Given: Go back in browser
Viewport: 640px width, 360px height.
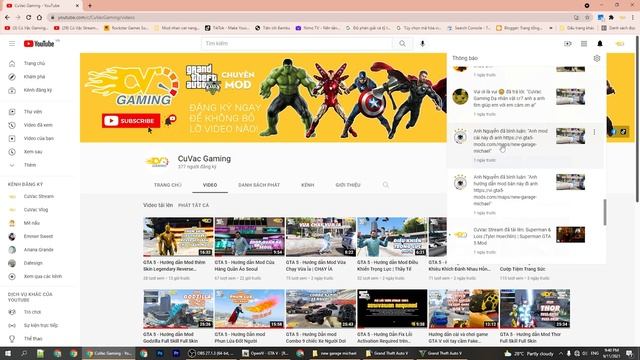Looking at the screenshot, I should pos(7,17).
